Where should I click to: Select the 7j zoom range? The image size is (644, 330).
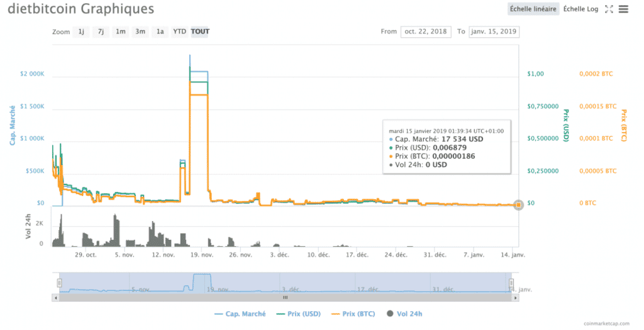pyautogui.click(x=101, y=31)
